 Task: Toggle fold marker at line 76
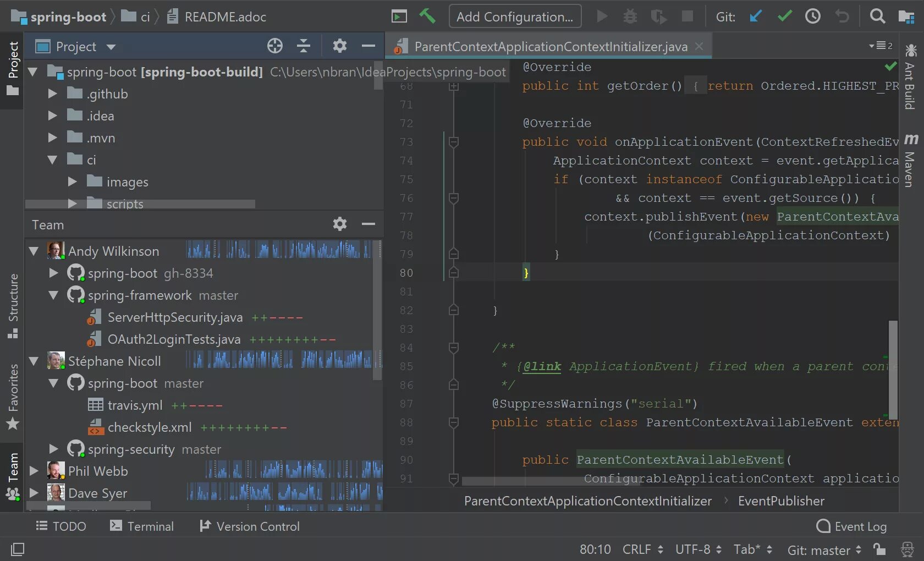454,198
